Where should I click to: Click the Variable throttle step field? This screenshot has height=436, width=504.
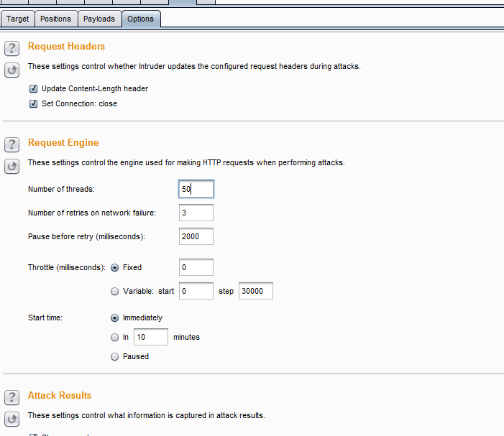coord(255,291)
